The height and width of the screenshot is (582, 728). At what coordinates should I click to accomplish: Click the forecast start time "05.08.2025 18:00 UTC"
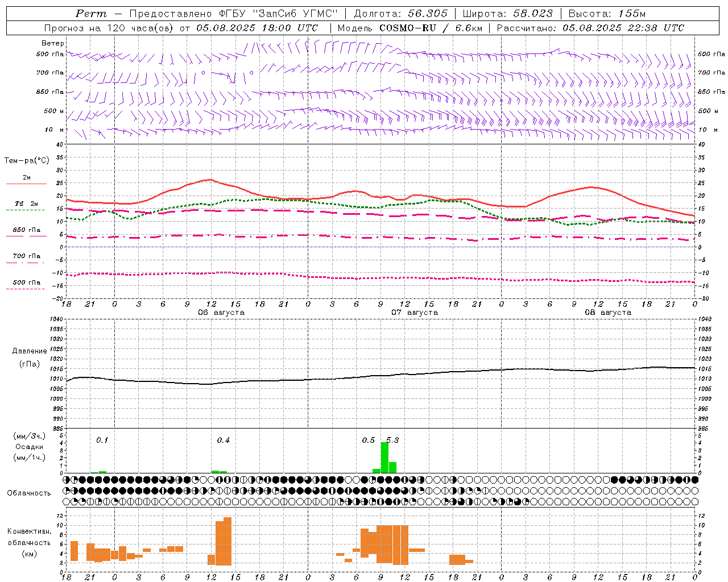click(x=257, y=28)
